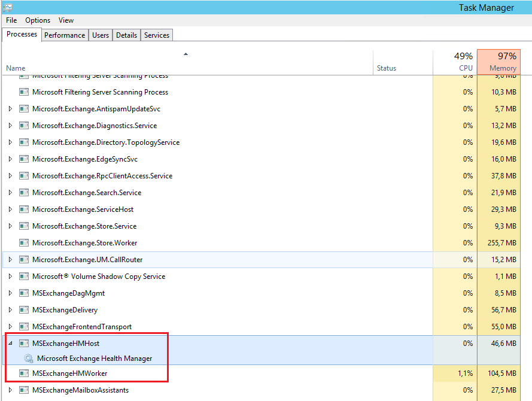Select the MSExchangeDagMgmt row name
The image size is (532, 401).
pyautogui.click(x=69, y=293)
